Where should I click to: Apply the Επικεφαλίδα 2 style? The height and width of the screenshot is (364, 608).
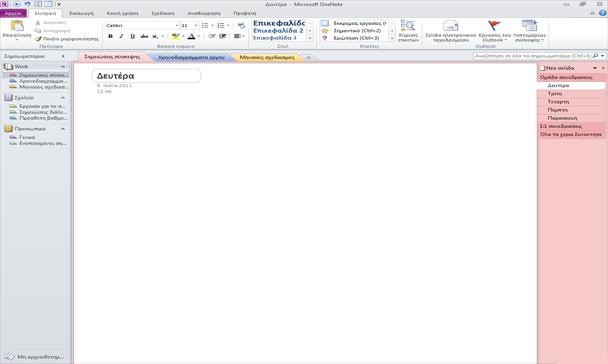tap(278, 31)
